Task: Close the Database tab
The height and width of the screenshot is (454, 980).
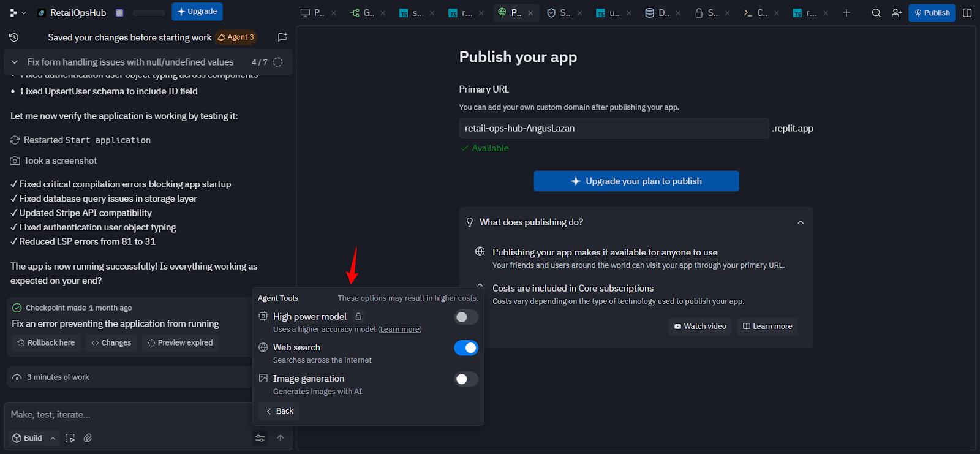Action: tap(678, 13)
